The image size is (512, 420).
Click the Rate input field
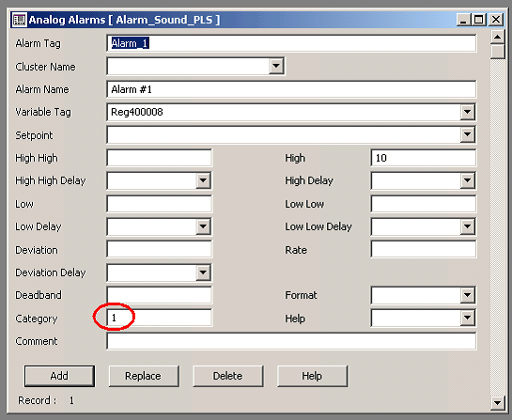pyautogui.click(x=423, y=250)
